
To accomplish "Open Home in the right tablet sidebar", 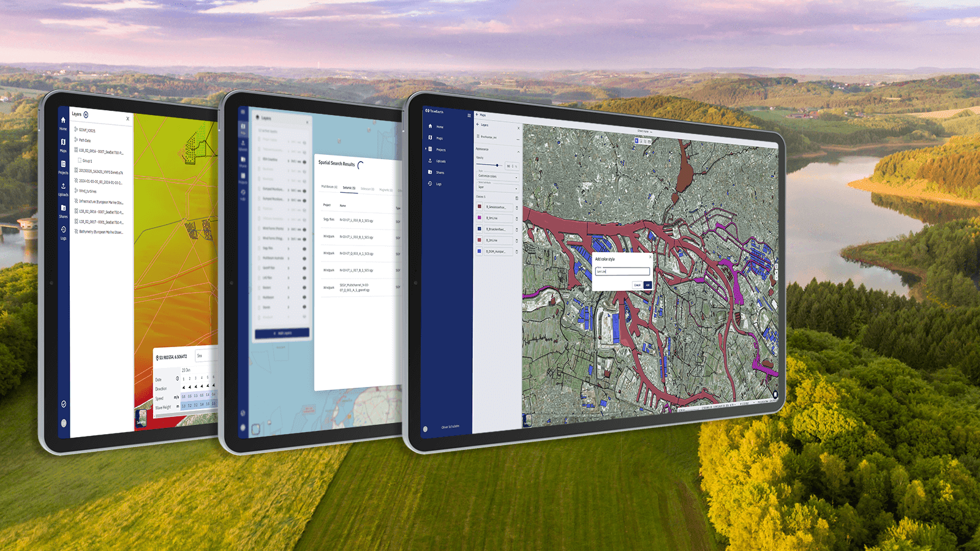I will click(x=435, y=126).
